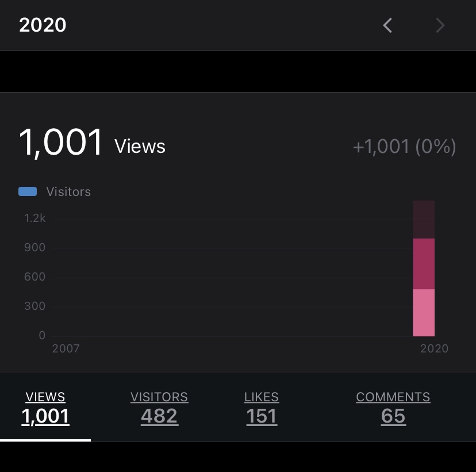The height and width of the screenshot is (472, 476).
Task: Click the 2020 x-axis label under the bar
Action: pyautogui.click(x=434, y=348)
